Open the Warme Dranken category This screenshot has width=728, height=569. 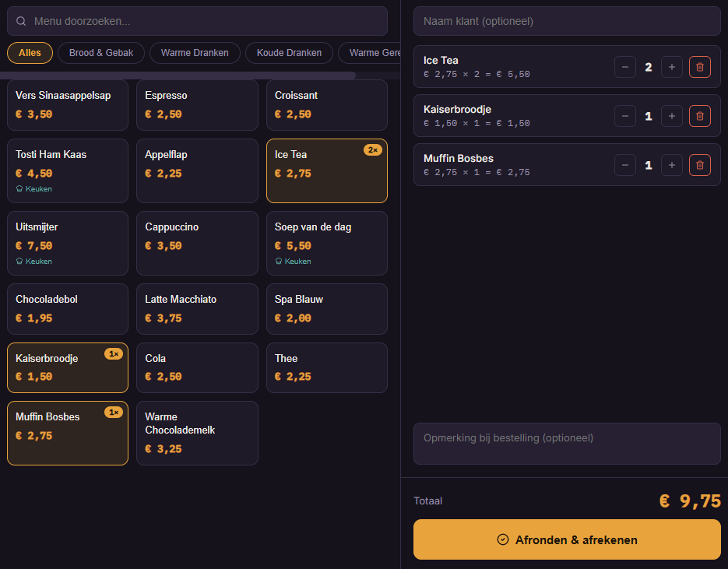point(195,53)
